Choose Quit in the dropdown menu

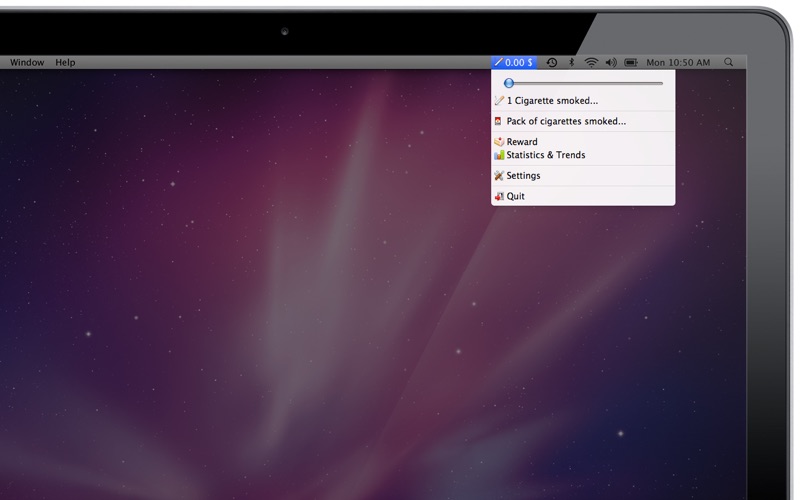(583, 196)
